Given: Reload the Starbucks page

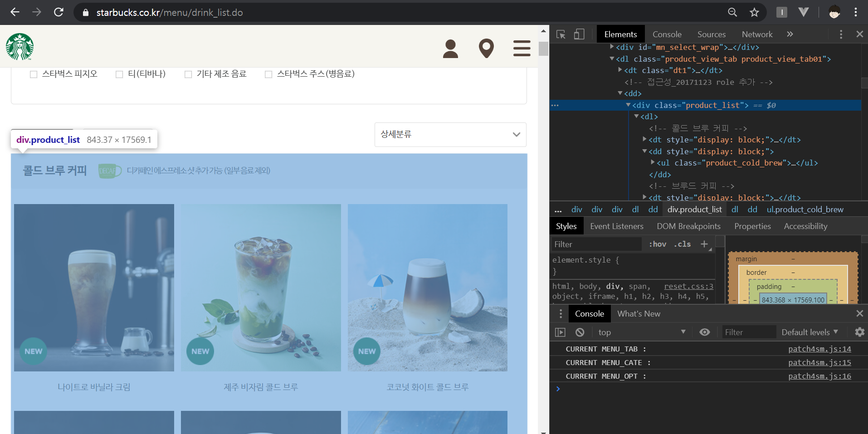Looking at the screenshot, I should pyautogui.click(x=59, y=12).
